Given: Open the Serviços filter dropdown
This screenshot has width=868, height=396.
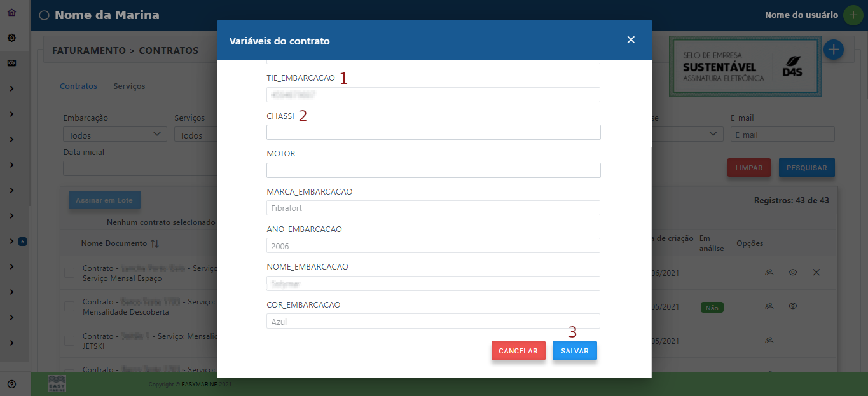Looking at the screenshot, I should (x=203, y=134).
